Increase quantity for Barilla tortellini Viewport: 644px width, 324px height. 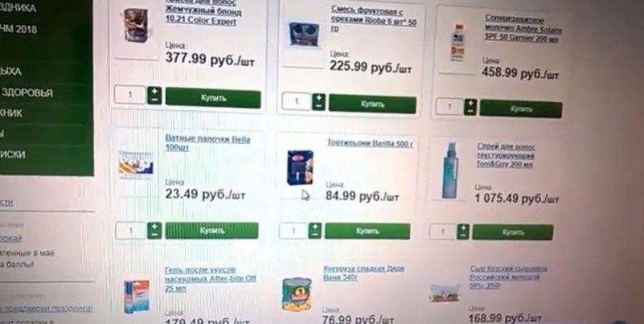[314, 227]
